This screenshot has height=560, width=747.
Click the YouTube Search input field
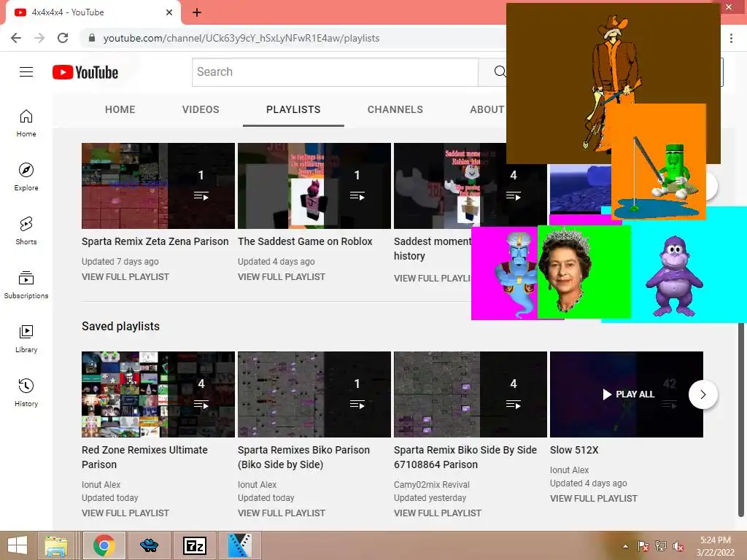[335, 72]
